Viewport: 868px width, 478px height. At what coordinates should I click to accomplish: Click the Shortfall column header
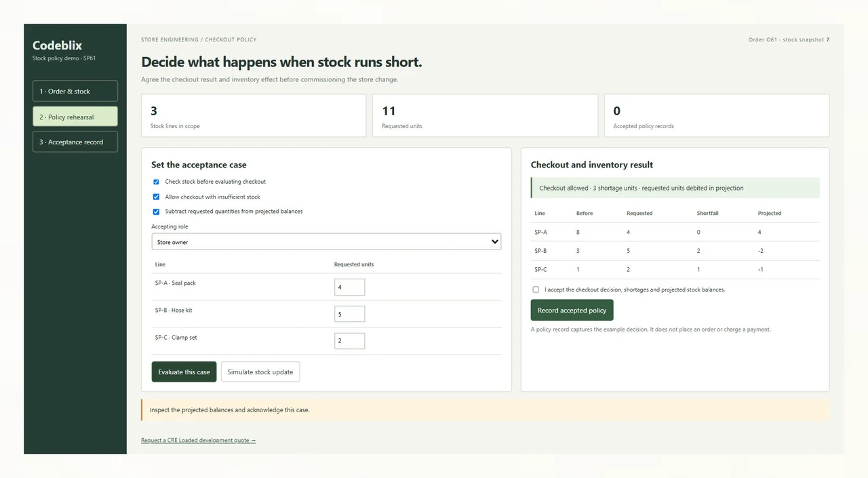[x=707, y=214]
